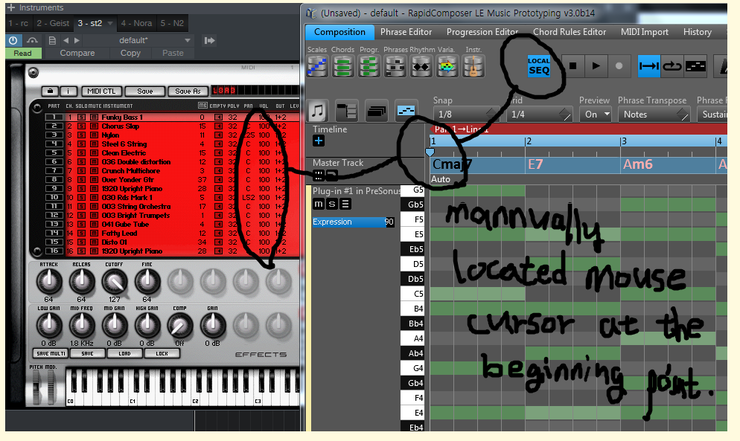Toggle the plug-in power bypass button
The height and width of the screenshot is (441, 740).
point(13,41)
